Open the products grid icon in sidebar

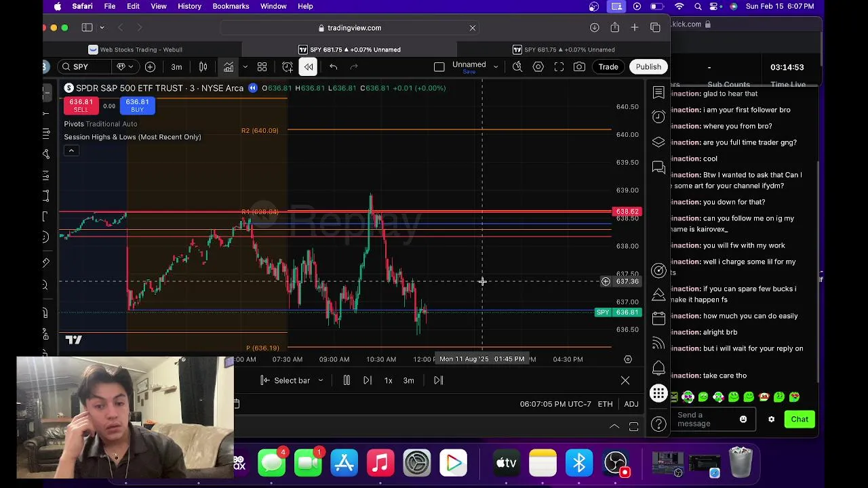[x=658, y=394]
